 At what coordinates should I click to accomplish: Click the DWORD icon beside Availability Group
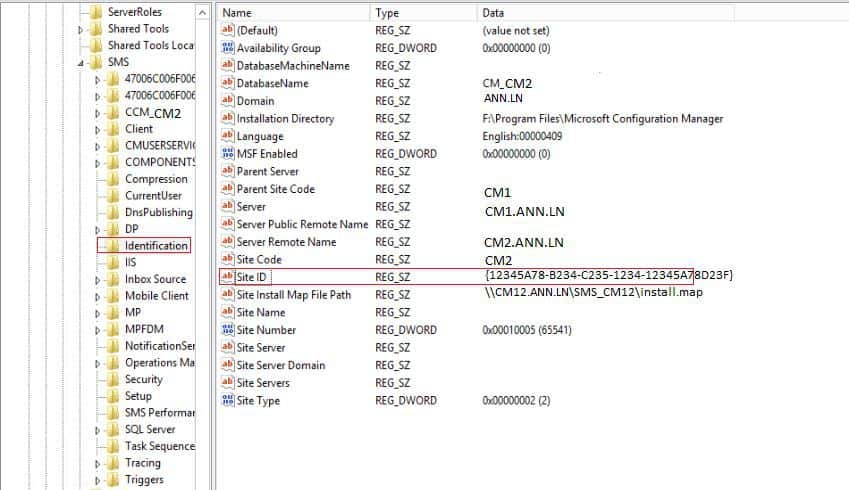227,48
